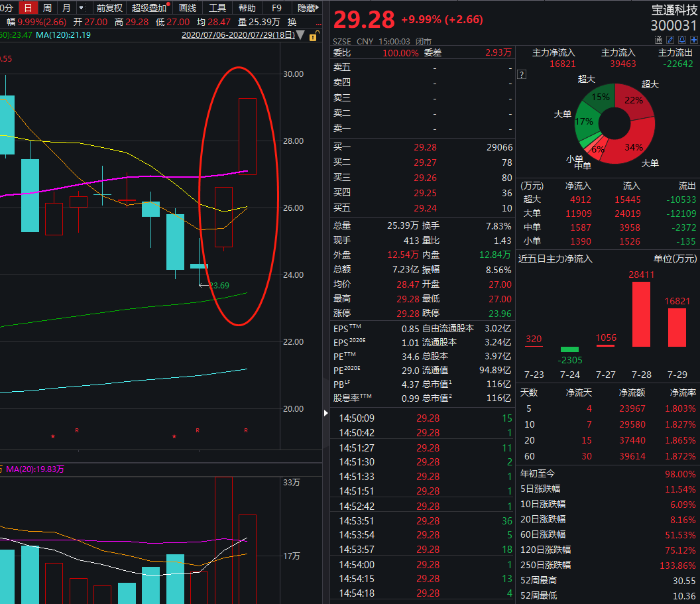Image resolution: width=700 pixels, height=604 pixels.
Task: Select the 日 daily period tab
Action: coord(28,7)
